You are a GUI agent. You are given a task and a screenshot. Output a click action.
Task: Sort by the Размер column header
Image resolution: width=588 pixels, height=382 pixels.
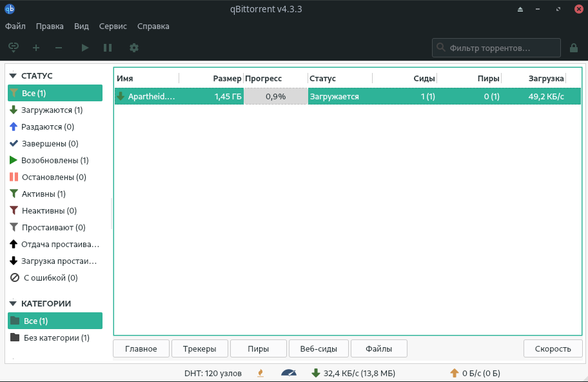tap(211, 79)
